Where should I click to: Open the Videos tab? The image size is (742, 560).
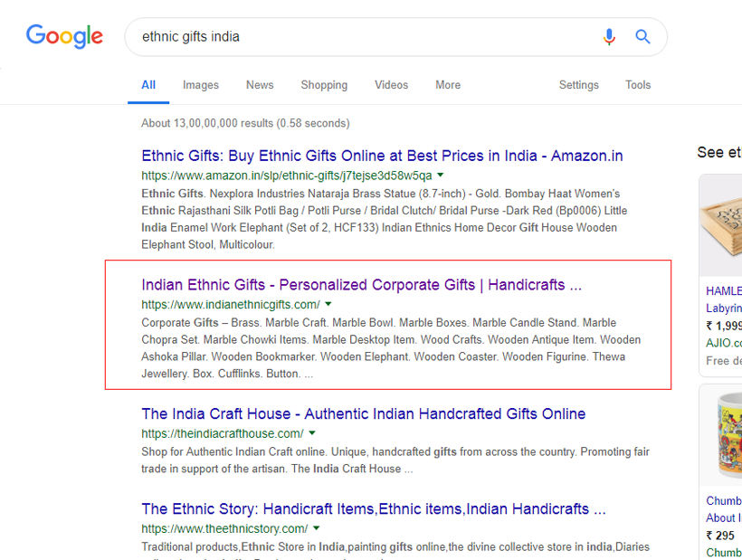391,85
